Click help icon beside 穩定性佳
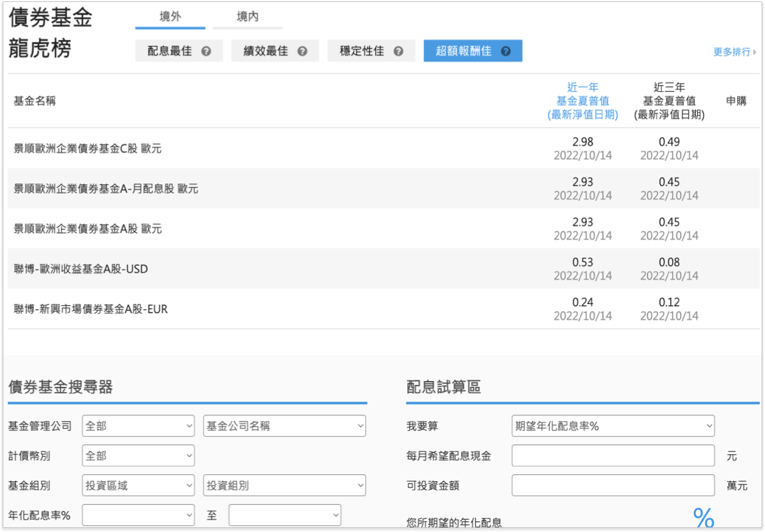The height and width of the screenshot is (532, 765). (398, 51)
